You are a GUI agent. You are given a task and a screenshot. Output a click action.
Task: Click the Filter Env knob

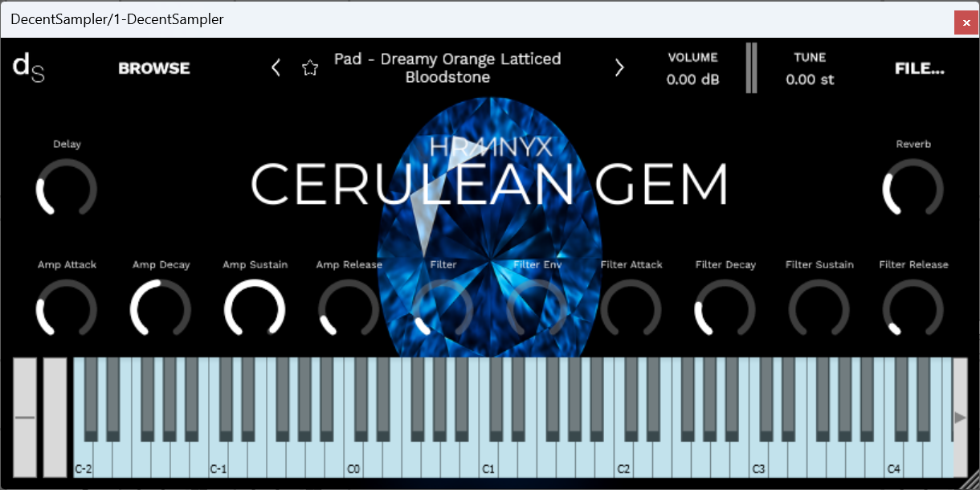(537, 309)
